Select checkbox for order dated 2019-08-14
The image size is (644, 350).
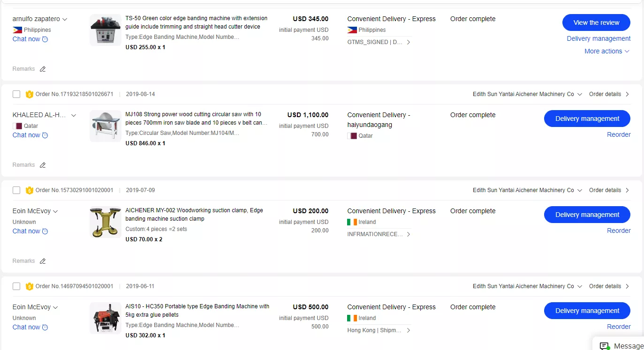[16, 94]
